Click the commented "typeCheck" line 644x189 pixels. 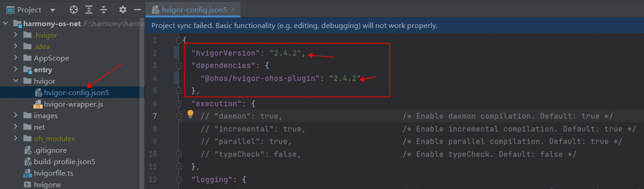251,154
